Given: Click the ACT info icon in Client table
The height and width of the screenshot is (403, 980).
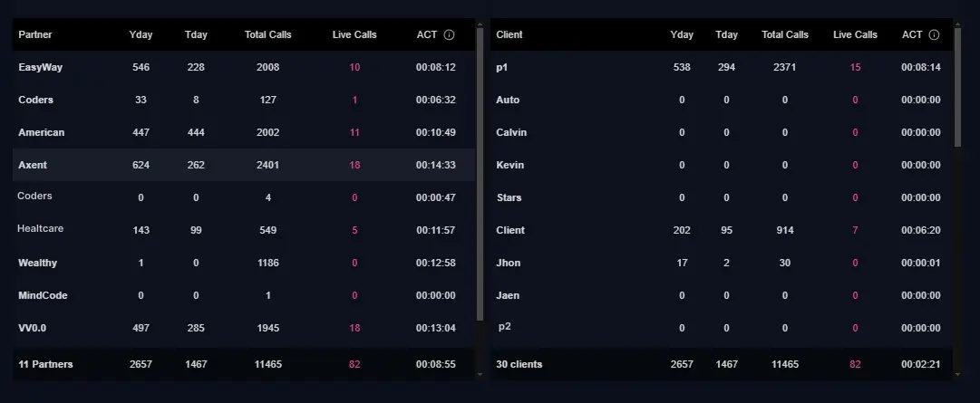Looking at the screenshot, I should pyautogui.click(x=934, y=35).
